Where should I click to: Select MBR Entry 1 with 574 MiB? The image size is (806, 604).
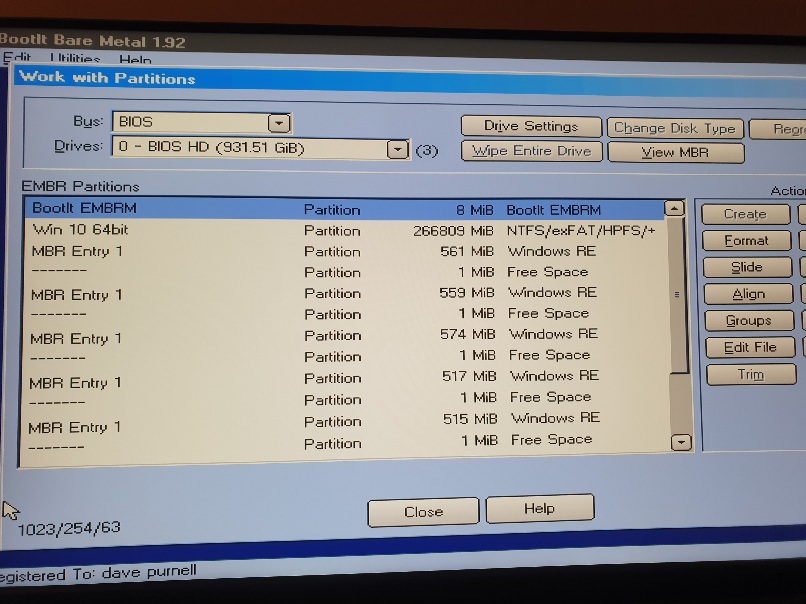tap(345, 336)
